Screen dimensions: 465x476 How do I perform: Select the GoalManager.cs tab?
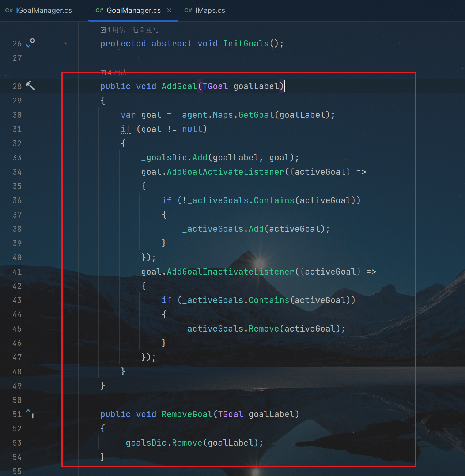(x=133, y=11)
